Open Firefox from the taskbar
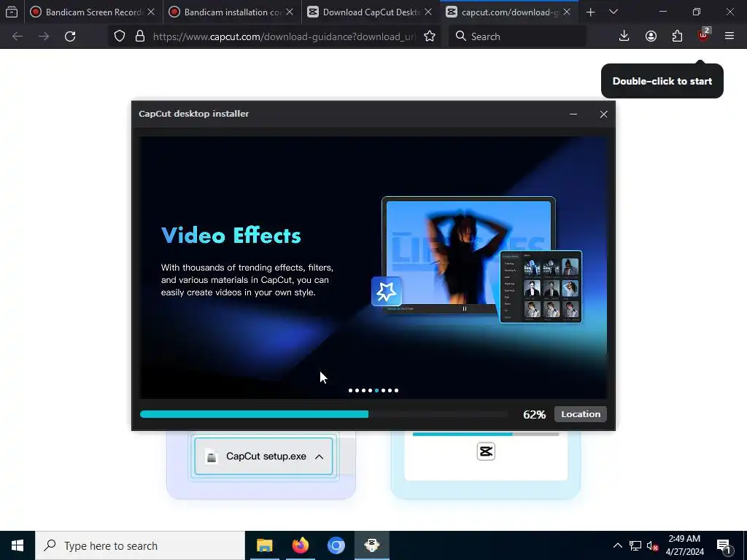The image size is (747, 560). (300, 545)
